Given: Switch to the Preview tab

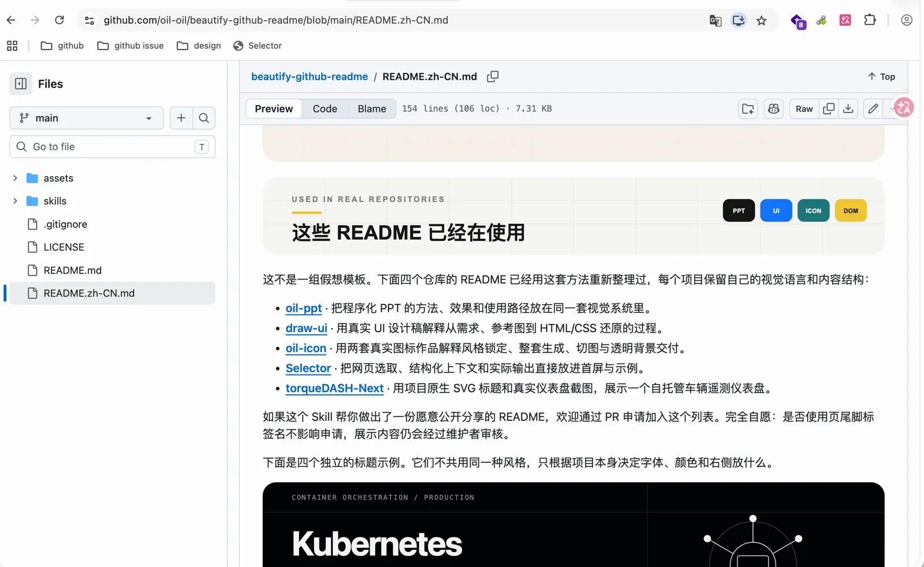Looking at the screenshot, I should [x=274, y=109].
